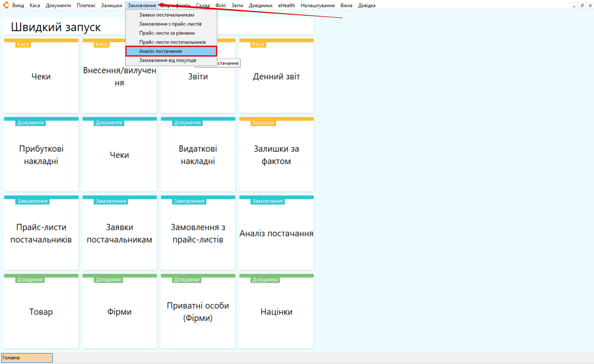
Task: Select 'Прайс-листи за рівнями' from menu
Action: 167,33
